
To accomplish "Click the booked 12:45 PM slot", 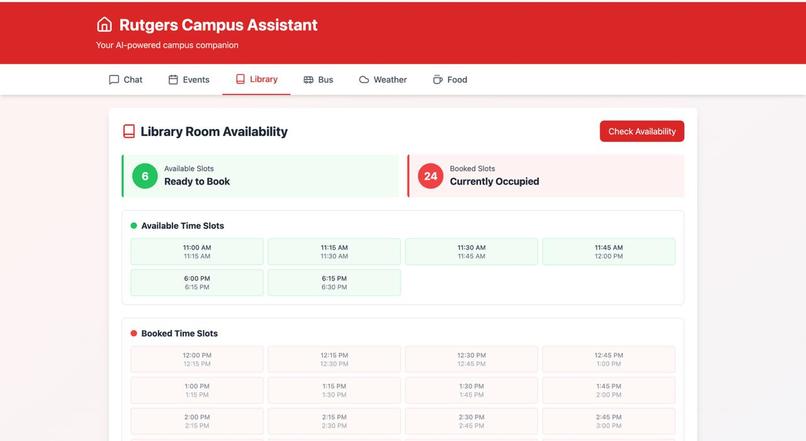I will click(x=609, y=359).
